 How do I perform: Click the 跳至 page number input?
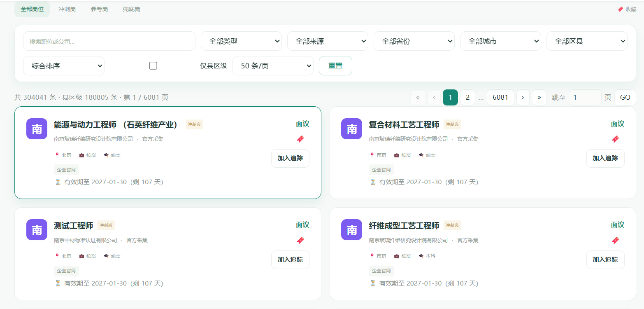(585, 98)
